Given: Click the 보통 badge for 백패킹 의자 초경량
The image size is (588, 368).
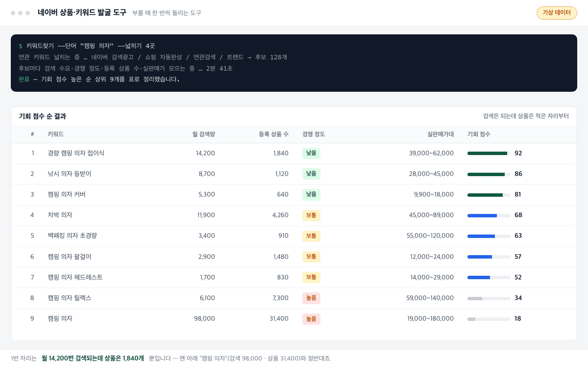Looking at the screenshot, I should pyautogui.click(x=311, y=236).
